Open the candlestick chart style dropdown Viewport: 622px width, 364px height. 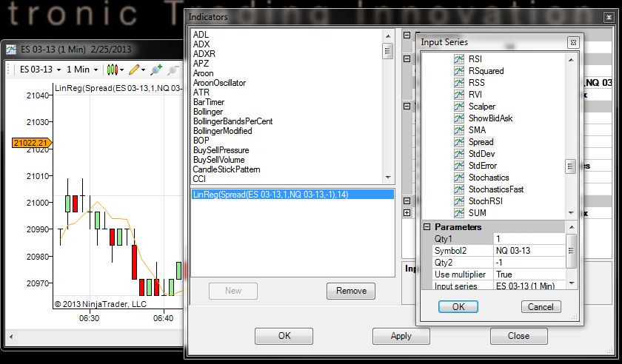pyautogui.click(x=116, y=70)
